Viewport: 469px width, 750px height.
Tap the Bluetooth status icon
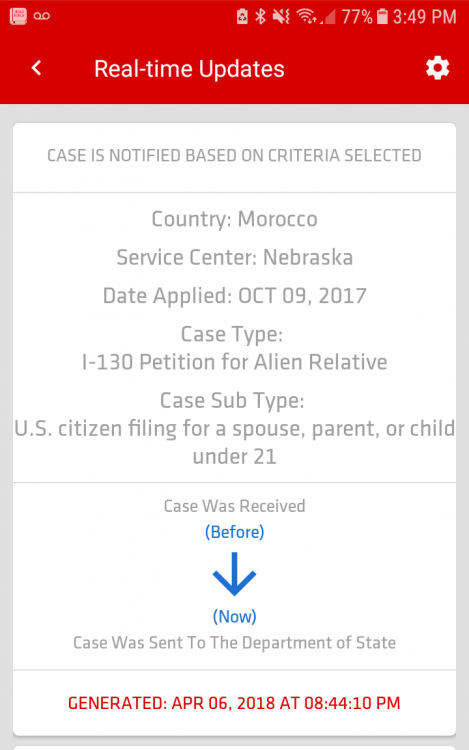pyautogui.click(x=260, y=17)
